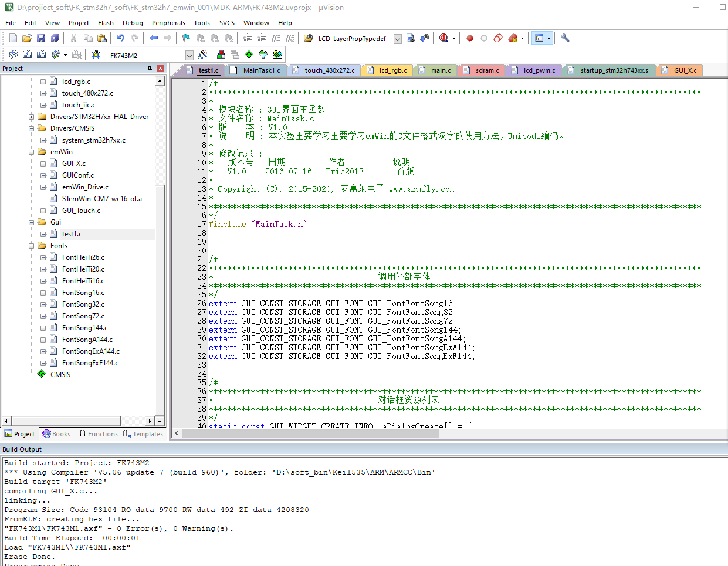Indent the selected lines with toolbar icon
The height and width of the screenshot is (566, 728).
(248, 38)
